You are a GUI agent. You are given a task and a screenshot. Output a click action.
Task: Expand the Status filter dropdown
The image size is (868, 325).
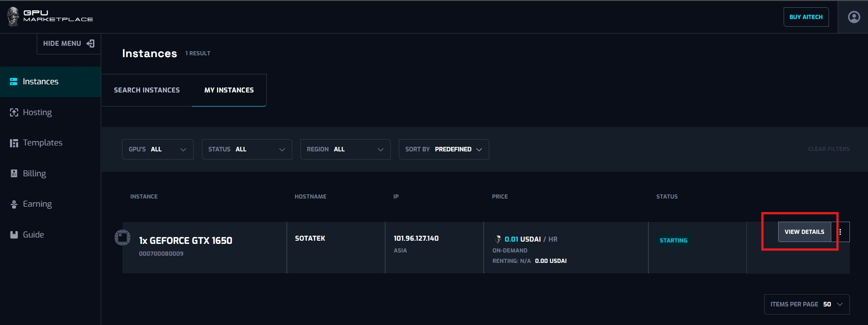tap(246, 150)
